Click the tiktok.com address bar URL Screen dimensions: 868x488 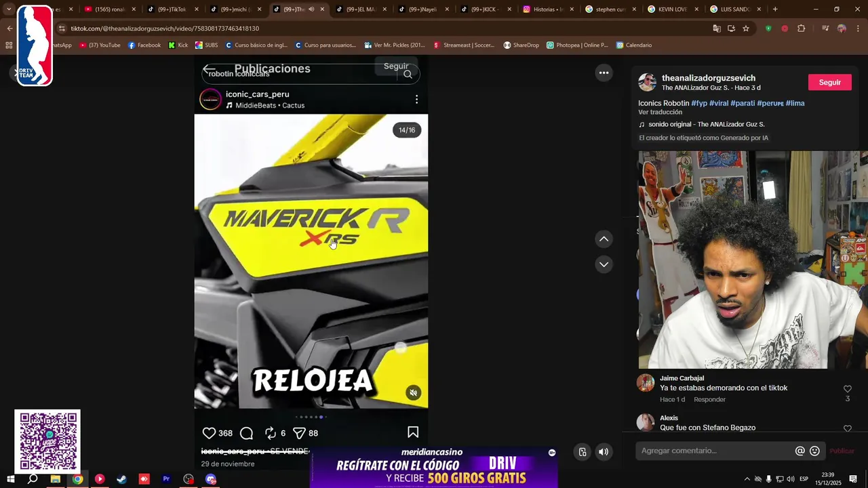(165, 28)
